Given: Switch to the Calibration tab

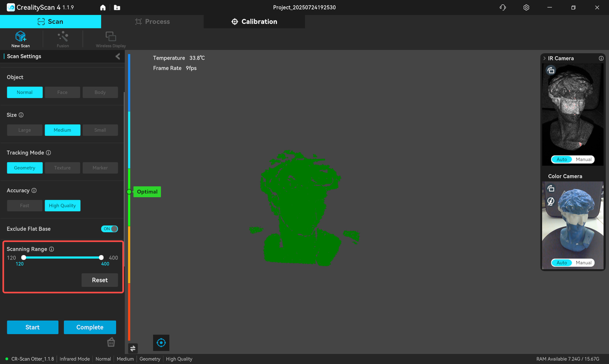Looking at the screenshot, I should pos(254,21).
